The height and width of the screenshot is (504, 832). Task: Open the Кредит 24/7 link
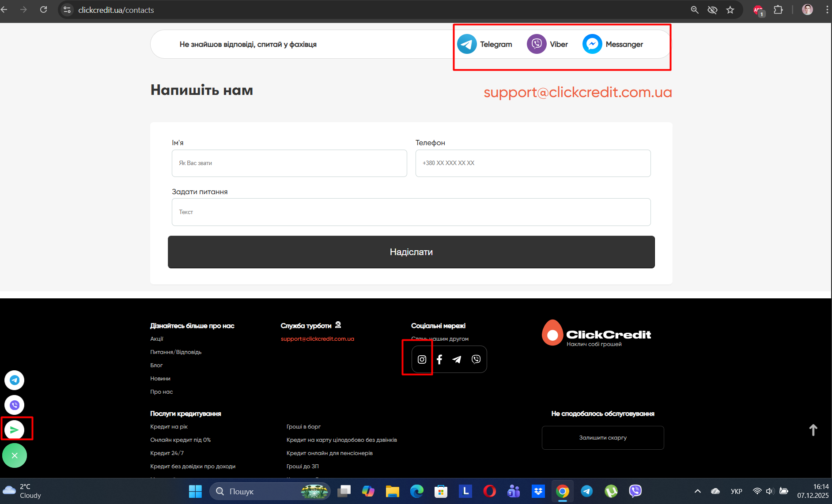point(167,453)
